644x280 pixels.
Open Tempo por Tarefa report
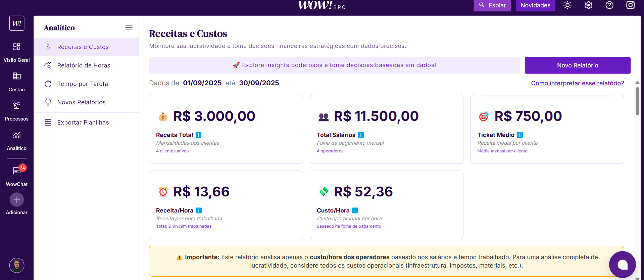pos(83,84)
